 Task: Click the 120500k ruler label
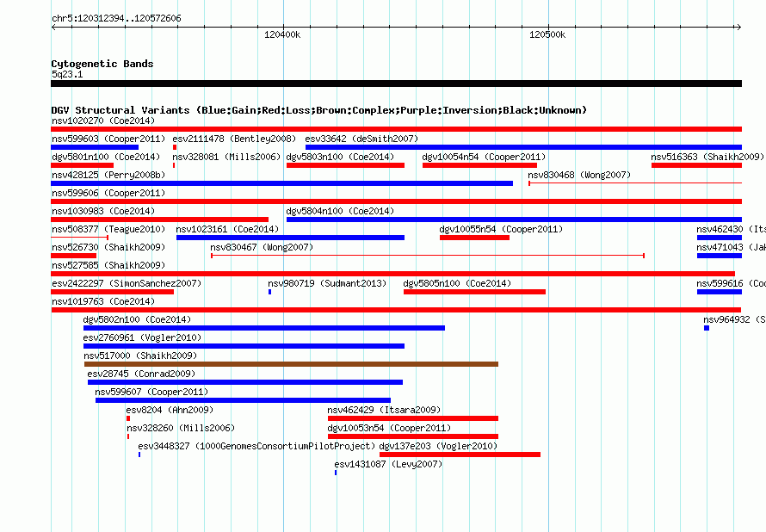tap(547, 34)
